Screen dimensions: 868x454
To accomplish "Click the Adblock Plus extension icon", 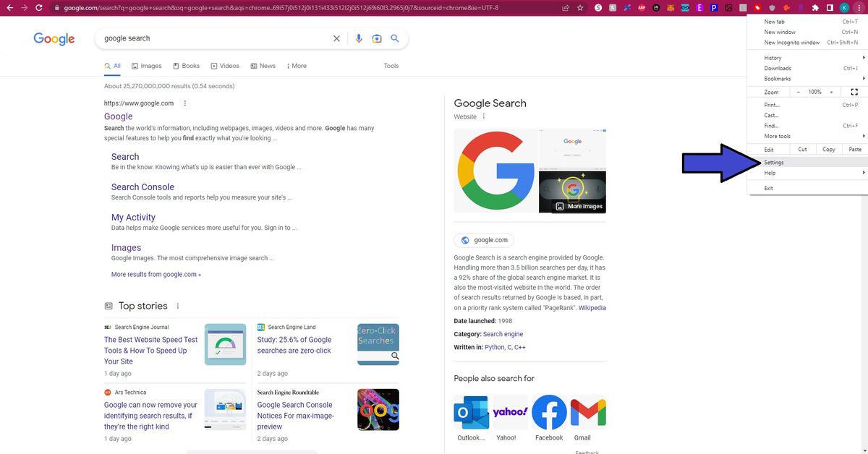I will (x=641, y=7).
